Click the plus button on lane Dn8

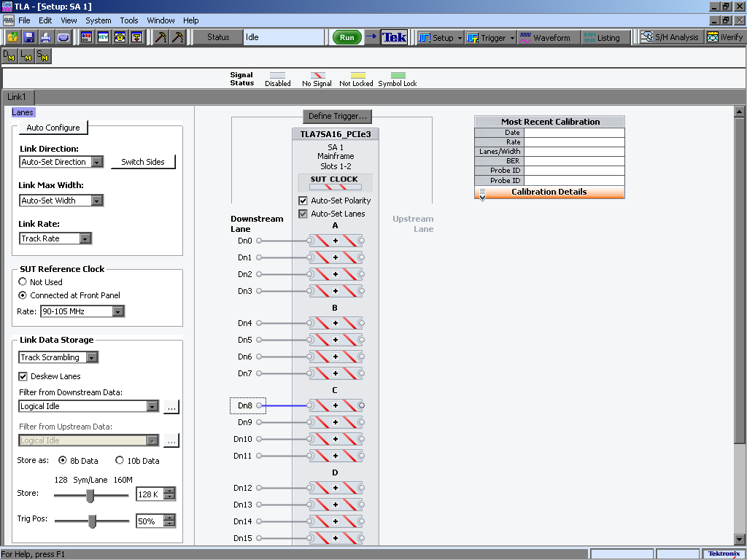pos(336,405)
